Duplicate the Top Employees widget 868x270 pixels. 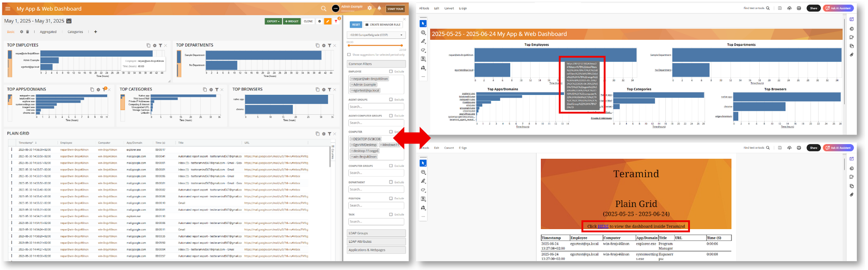click(149, 45)
